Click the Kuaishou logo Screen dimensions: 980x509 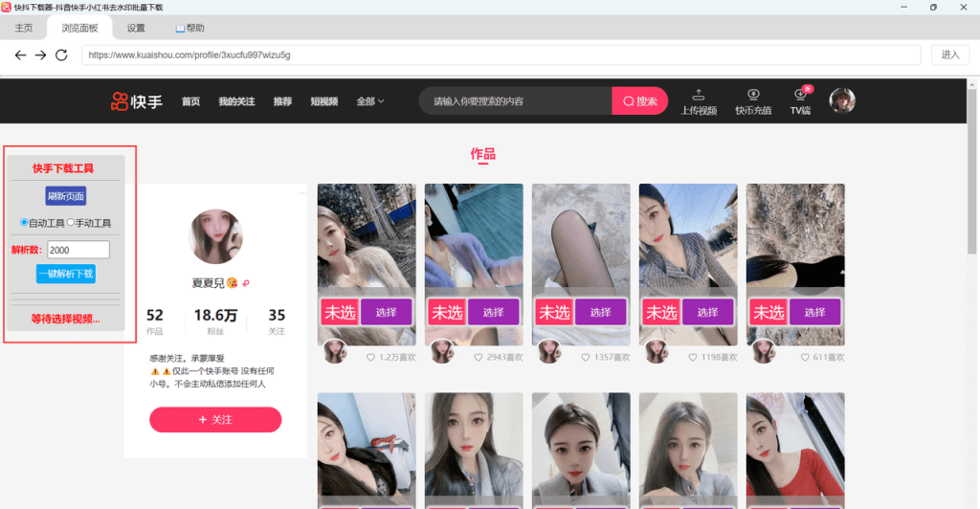(136, 101)
